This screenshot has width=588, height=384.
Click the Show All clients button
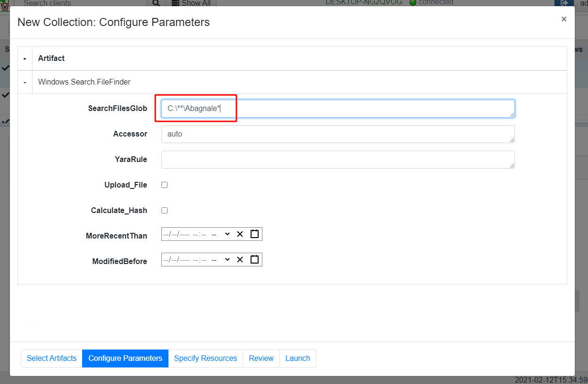click(191, 3)
